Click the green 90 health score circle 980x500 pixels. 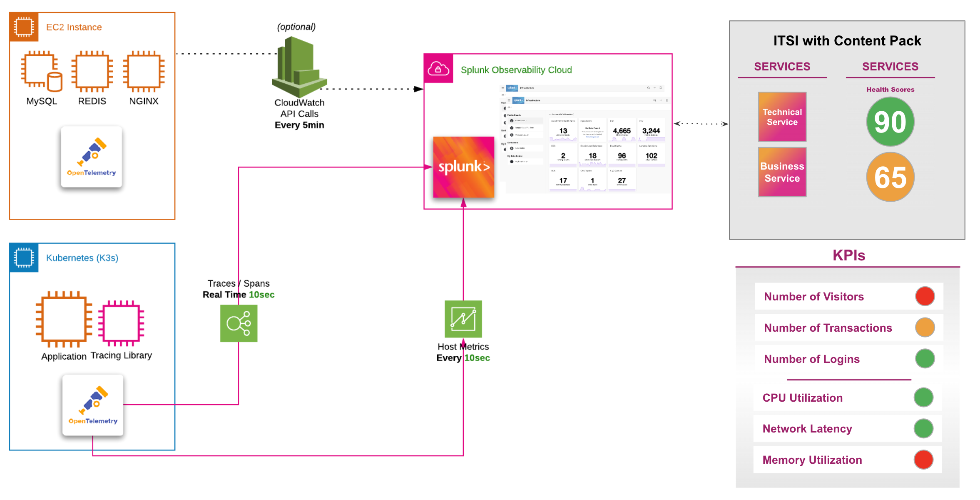tap(890, 122)
